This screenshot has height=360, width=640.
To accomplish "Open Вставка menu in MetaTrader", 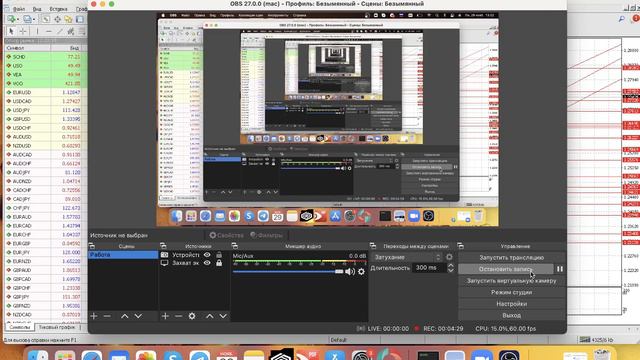I will 58,9.
